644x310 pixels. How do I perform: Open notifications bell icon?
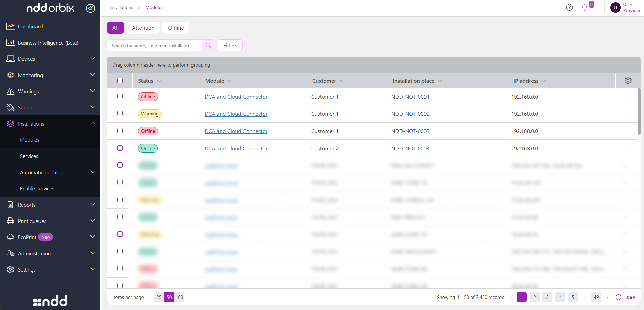(584, 7)
